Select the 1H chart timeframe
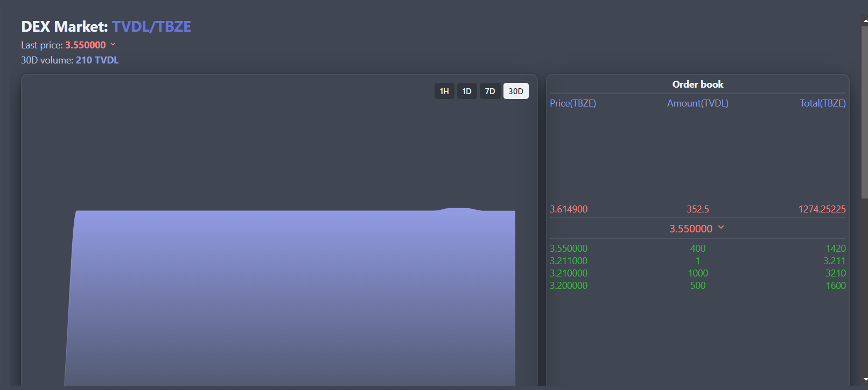Viewport: 868px width, 390px height. 444,91
